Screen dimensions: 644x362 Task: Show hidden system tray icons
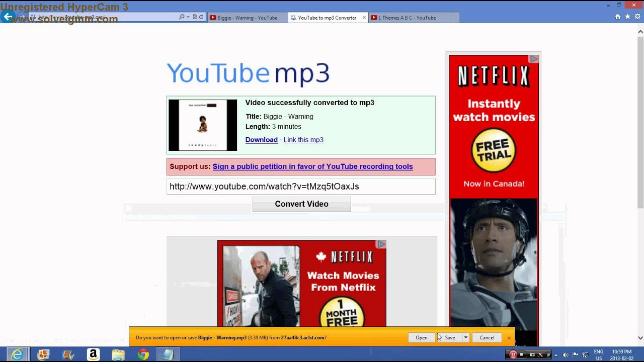556,355
